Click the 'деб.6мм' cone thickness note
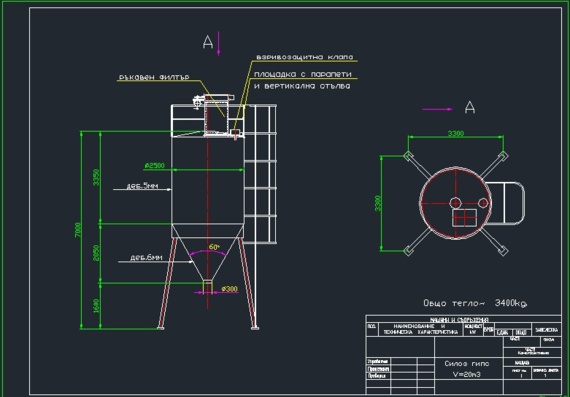 146,258
